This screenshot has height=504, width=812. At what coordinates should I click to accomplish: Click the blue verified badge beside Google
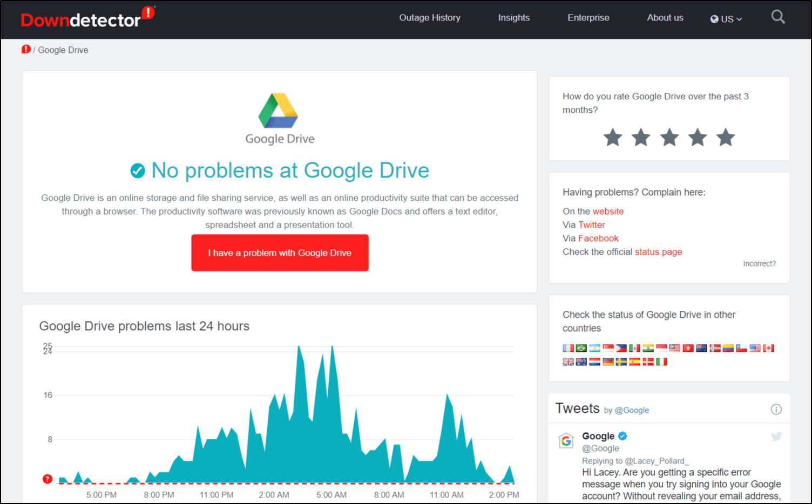622,435
